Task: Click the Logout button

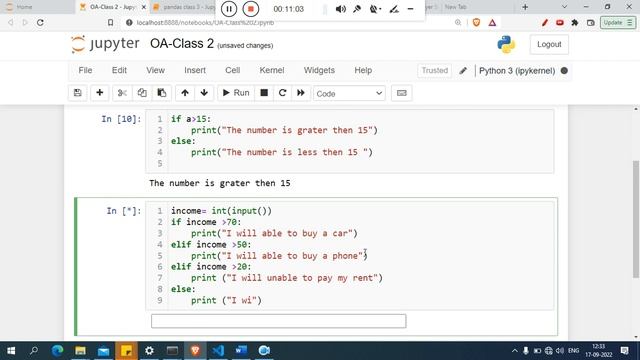Action: (549, 44)
